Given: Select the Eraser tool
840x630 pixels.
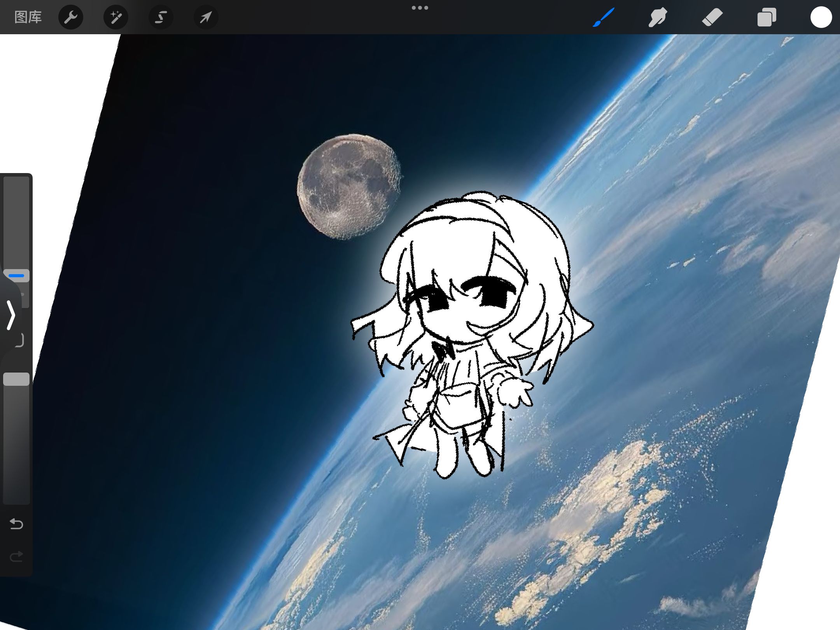Looking at the screenshot, I should pyautogui.click(x=712, y=17).
